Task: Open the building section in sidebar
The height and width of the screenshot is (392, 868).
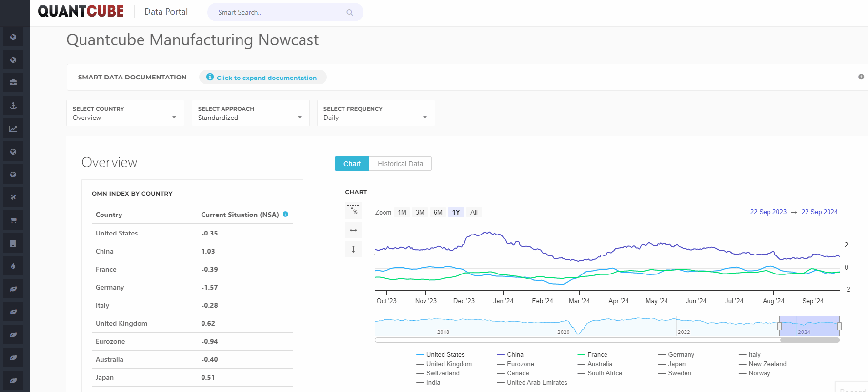Action: 13,243
